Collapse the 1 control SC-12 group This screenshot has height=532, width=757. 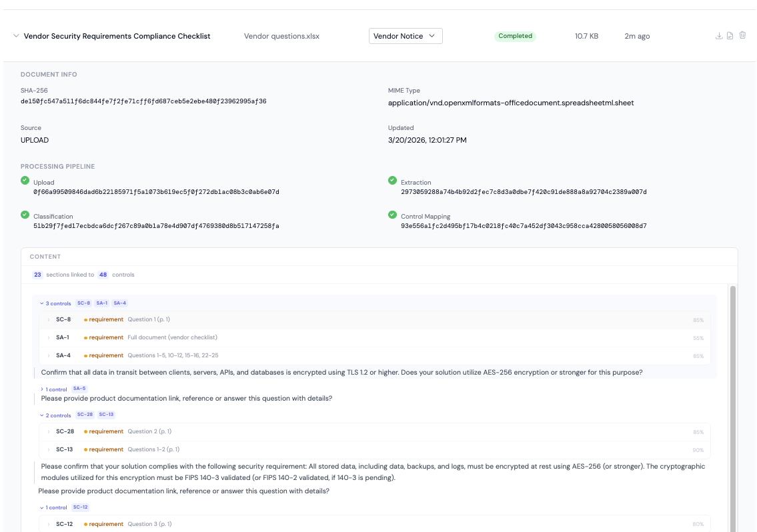click(53, 508)
